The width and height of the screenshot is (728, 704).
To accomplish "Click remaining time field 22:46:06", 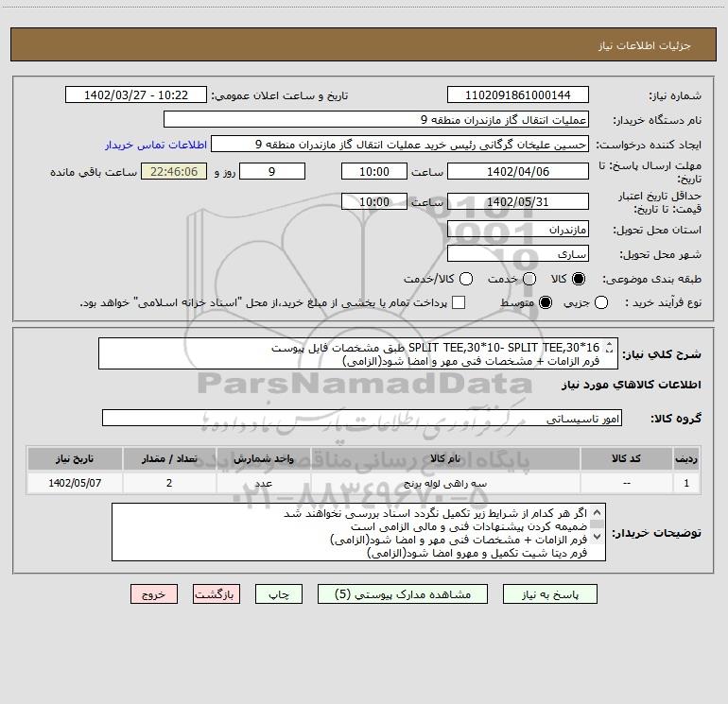I will 174,171.
